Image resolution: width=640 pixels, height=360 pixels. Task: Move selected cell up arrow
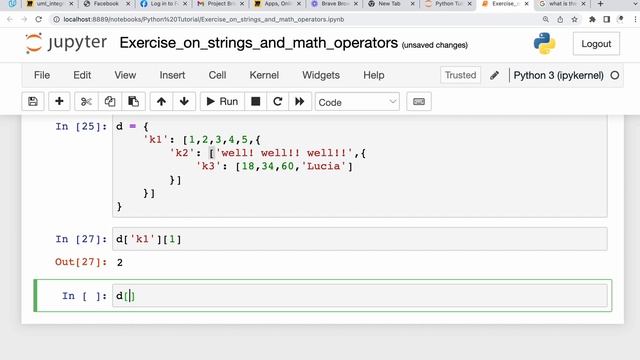(x=161, y=102)
